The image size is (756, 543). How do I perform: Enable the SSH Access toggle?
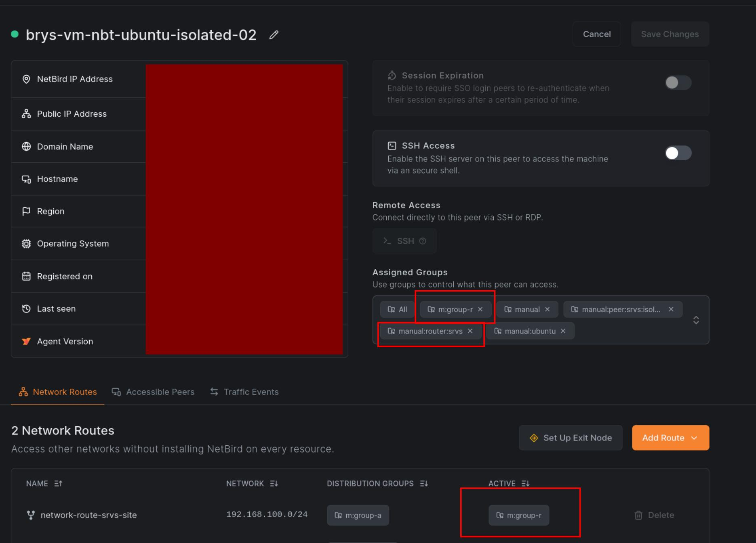(678, 153)
